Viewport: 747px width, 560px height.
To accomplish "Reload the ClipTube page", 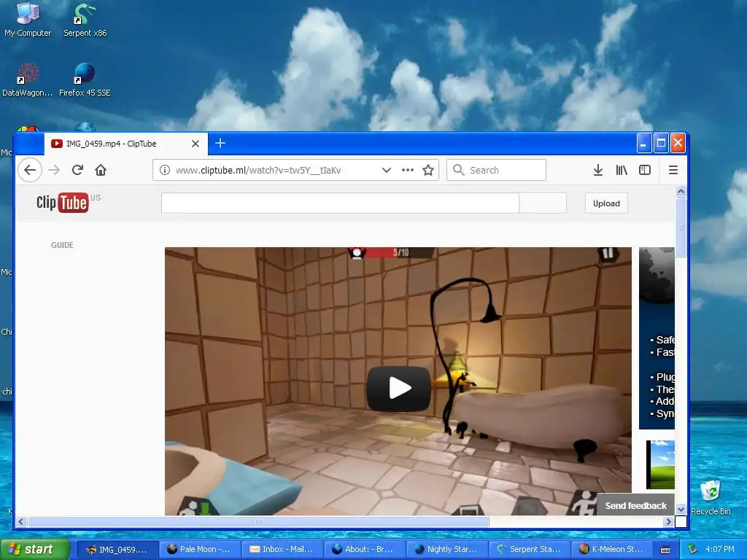I will (77, 170).
